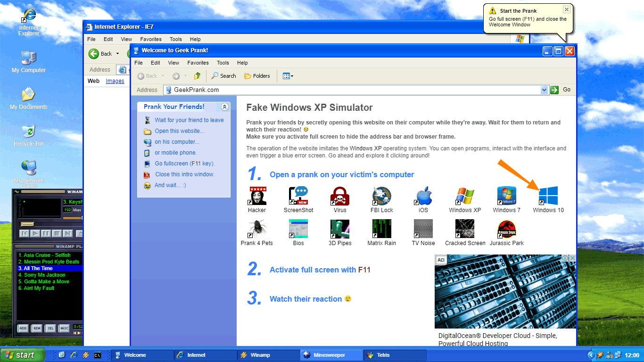This screenshot has width=644, height=362.
Task: Open the Favorites menu in Geek Prank window
Action: point(198,63)
